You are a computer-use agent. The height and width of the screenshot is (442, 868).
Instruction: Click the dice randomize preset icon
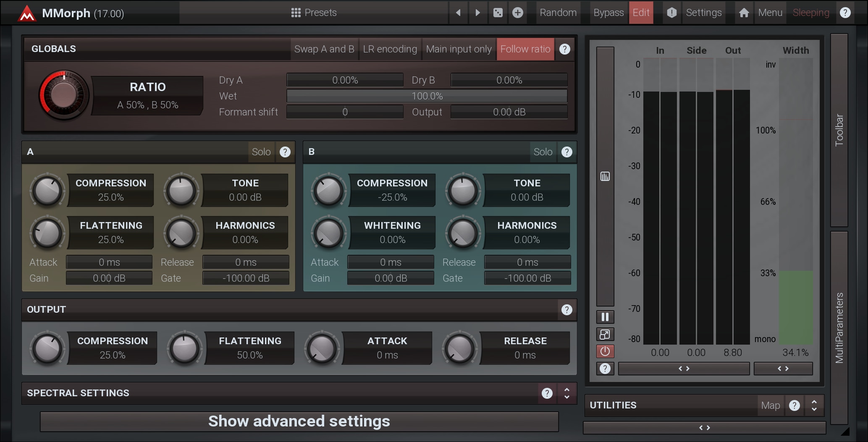[x=498, y=13]
